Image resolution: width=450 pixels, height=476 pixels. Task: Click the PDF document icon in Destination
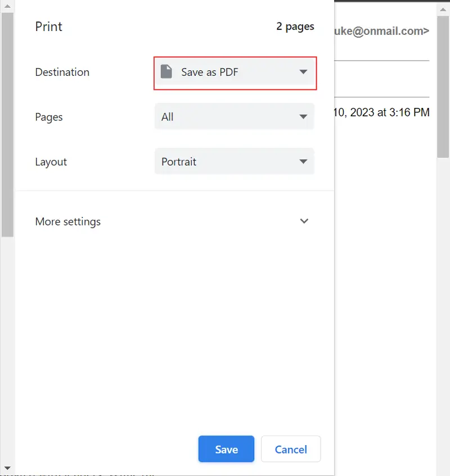166,72
